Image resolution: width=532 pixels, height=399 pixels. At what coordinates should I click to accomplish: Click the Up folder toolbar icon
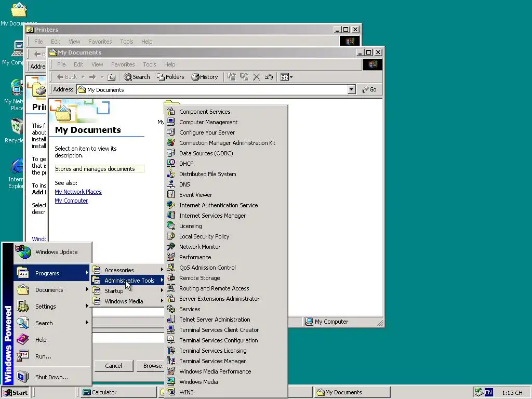(111, 77)
